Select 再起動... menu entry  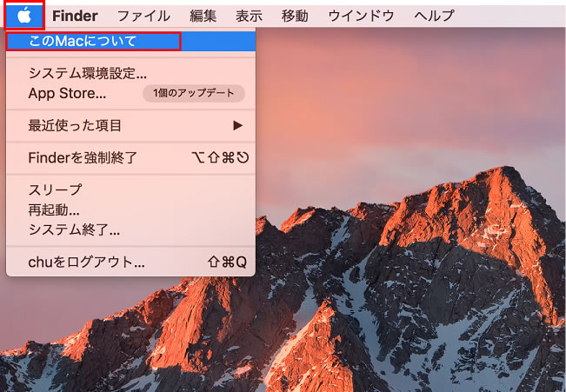[130, 209]
